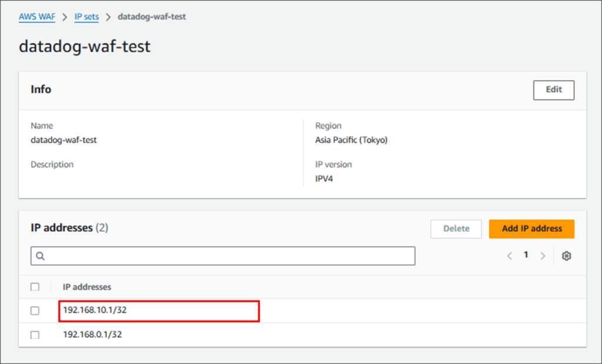Image resolution: width=602 pixels, height=364 pixels.
Task: Go to next page arrow
Action: [x=543, y=256]
